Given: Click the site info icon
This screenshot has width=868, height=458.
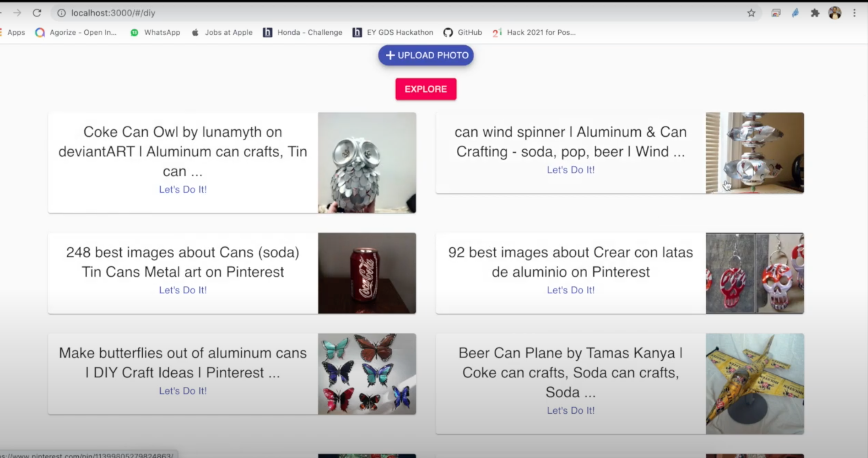Looking at the screenshot, I should pos(61,13).
